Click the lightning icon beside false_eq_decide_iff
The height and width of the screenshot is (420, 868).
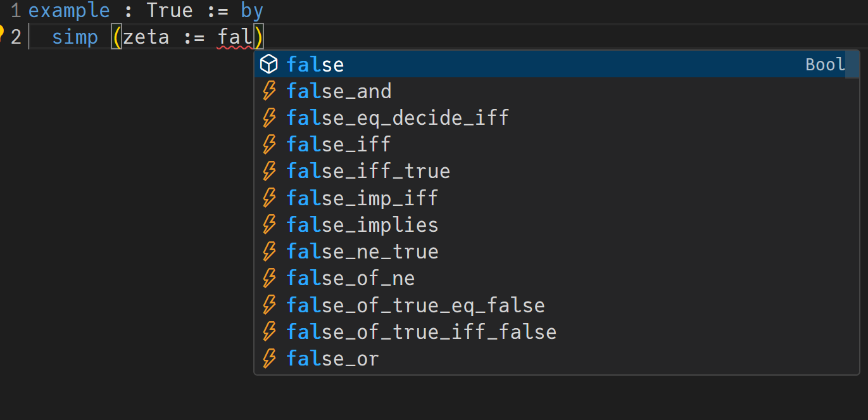269,118
